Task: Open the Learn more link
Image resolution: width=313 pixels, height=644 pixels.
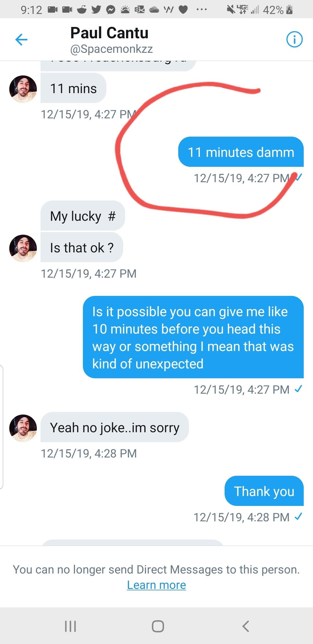Action: (x=156, y=585)
